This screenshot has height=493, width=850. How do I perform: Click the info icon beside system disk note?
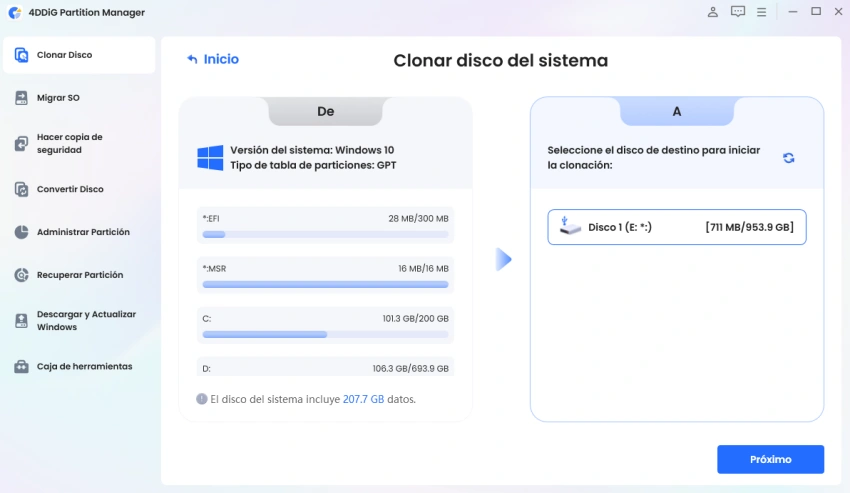pyautogui.click(x=202, y=399)
